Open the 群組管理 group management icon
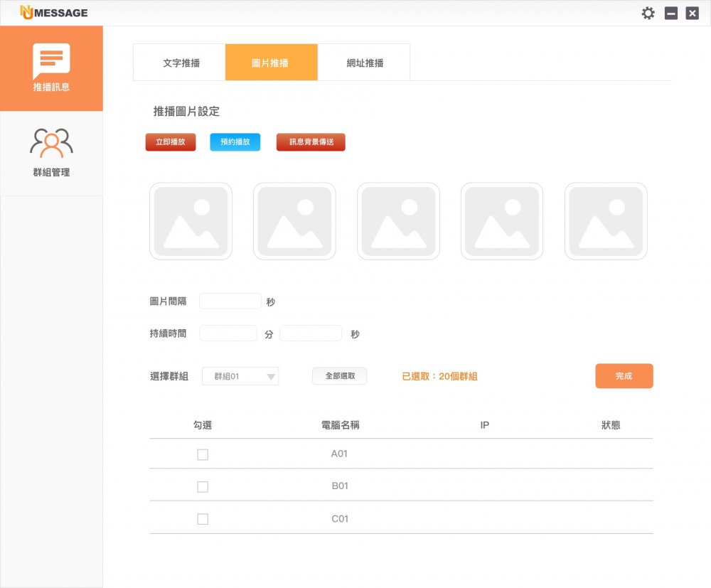Screen dimensions: 711x588 51,143
